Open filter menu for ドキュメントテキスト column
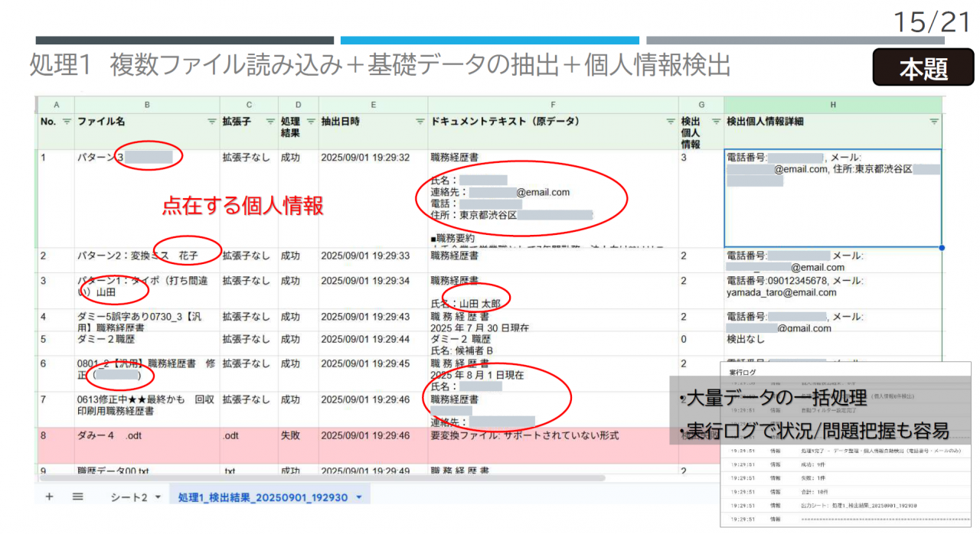 [671, 122]
